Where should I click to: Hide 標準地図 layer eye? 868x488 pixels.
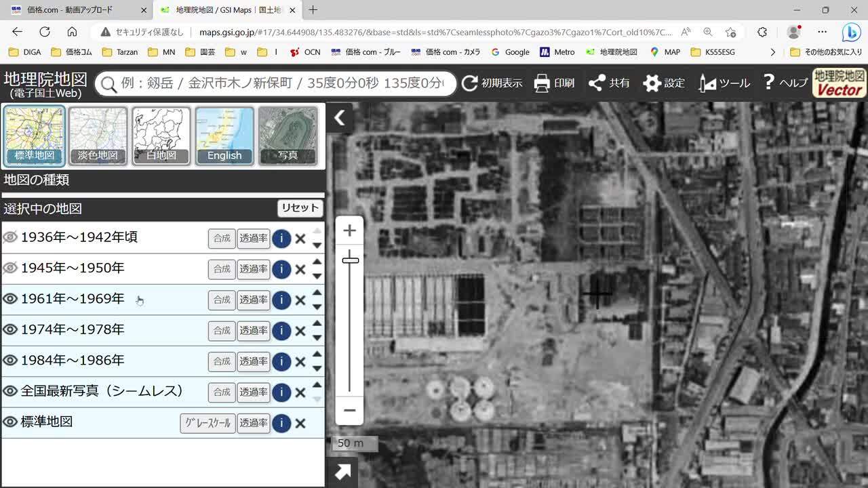[10, 422]
